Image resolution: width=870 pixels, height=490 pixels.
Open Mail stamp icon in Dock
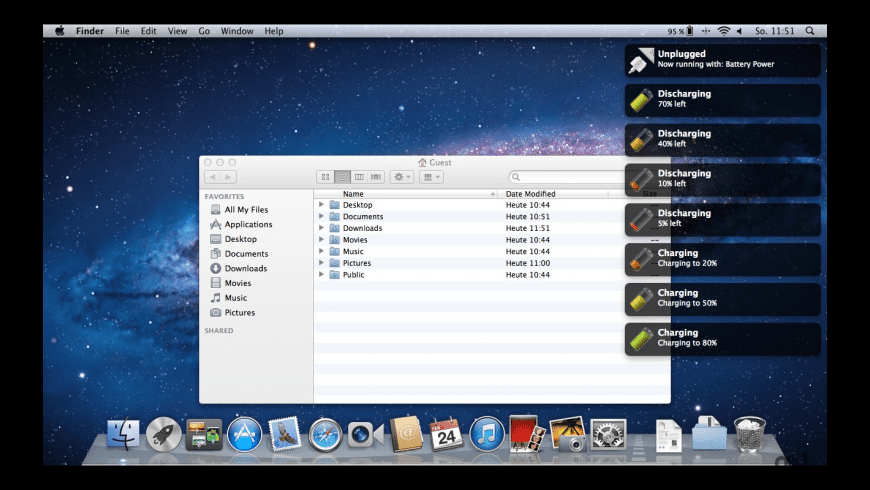(x=285, y=433)
